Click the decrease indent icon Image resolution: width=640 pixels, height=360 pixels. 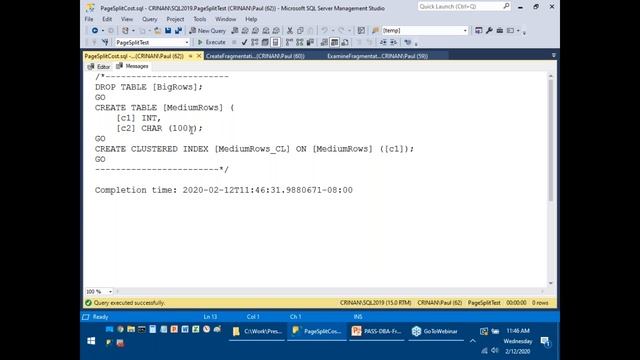tap(383, 42)
